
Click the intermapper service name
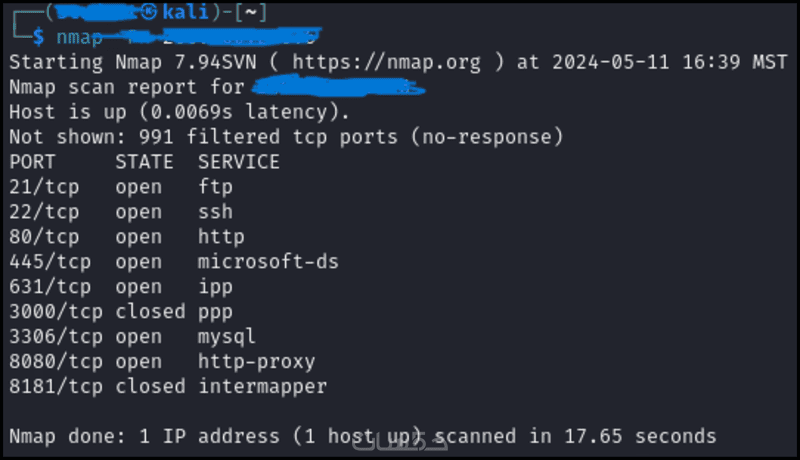(x=262, y=386)
